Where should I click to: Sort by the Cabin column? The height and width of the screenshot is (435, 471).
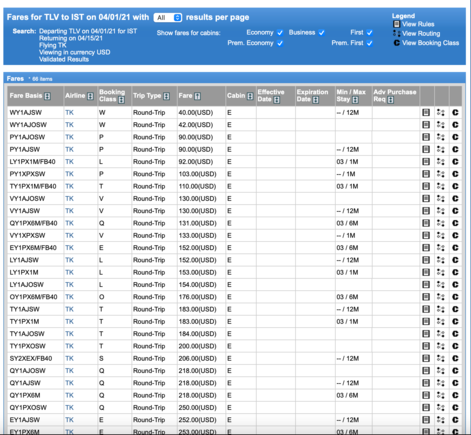coord(250,96)
